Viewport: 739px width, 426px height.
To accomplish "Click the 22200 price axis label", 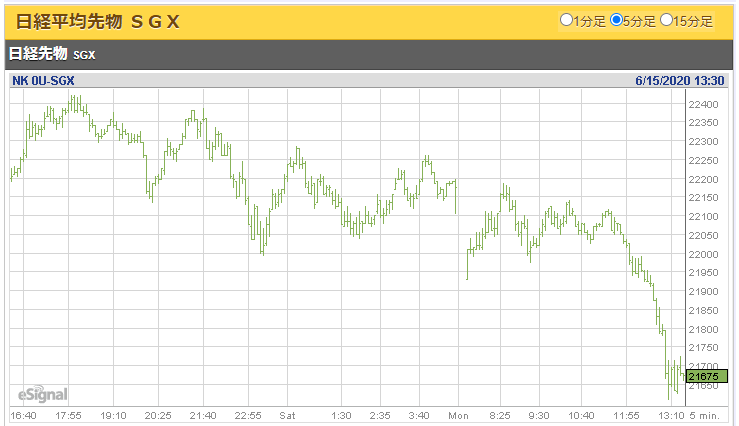I will (703, 179).
